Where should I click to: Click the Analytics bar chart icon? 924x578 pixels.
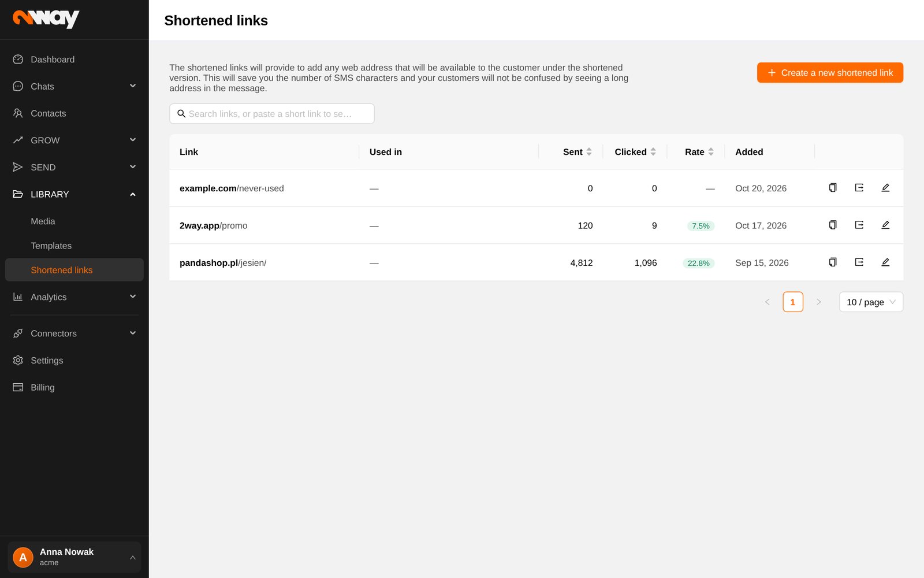click(18, 297)
